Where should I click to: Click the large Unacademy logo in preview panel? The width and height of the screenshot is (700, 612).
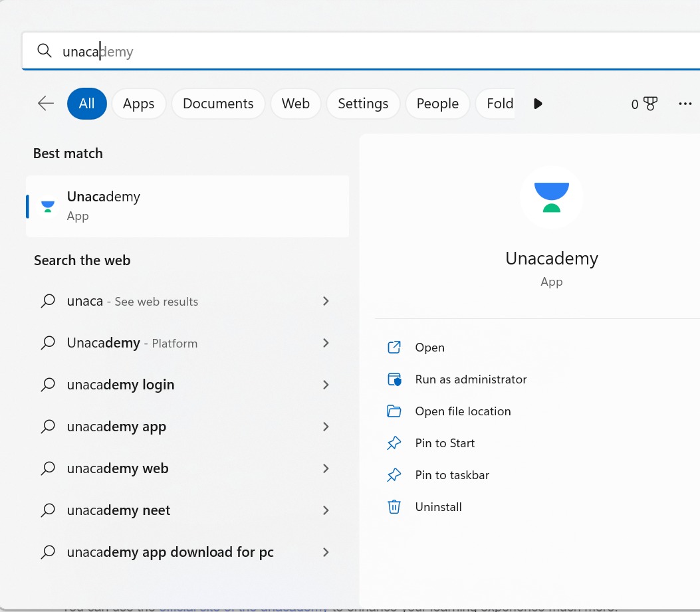[x=551, y=197]
